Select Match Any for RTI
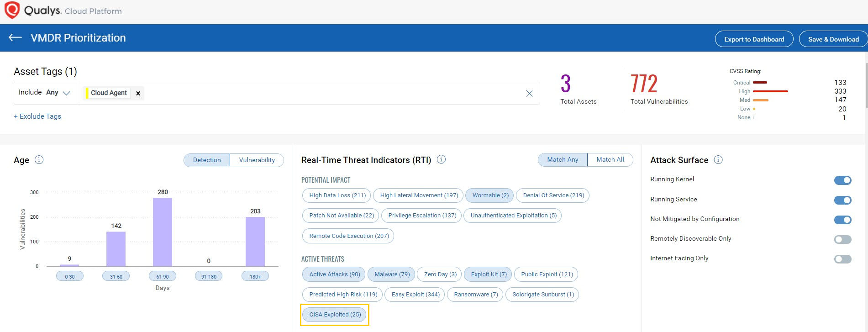868x332 pixels. pyautogui.click(x=563, y=159)
